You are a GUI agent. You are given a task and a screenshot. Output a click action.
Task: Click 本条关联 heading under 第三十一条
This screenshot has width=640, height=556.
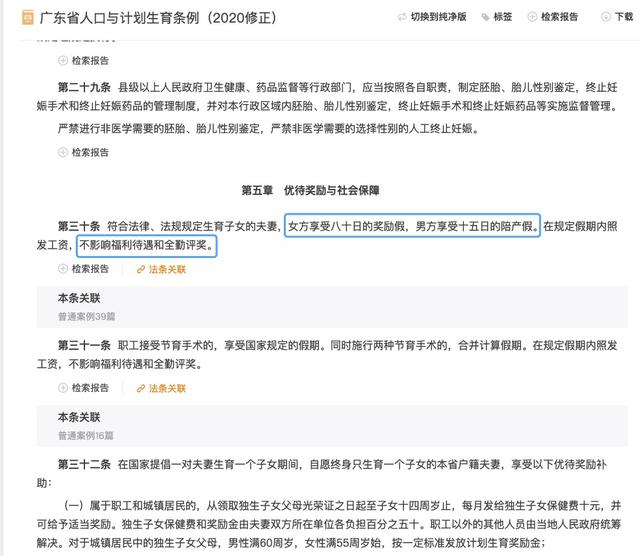[x=79, y=417]
